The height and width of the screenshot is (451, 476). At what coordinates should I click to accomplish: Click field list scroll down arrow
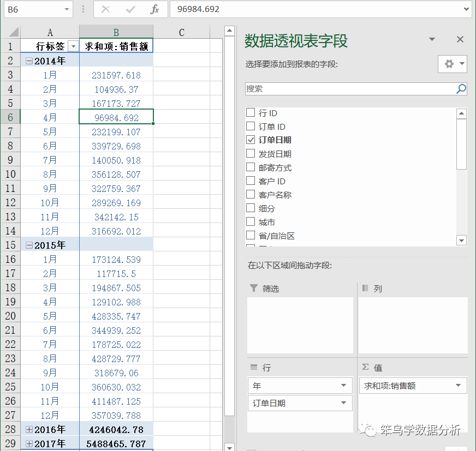coord(461,240)
